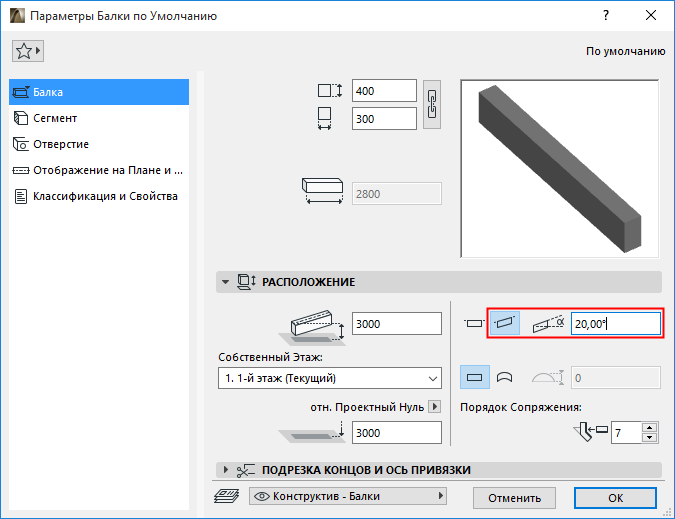Click the help question mark button
The width and height of the screenshot is (675, 519).
(606, 15)
